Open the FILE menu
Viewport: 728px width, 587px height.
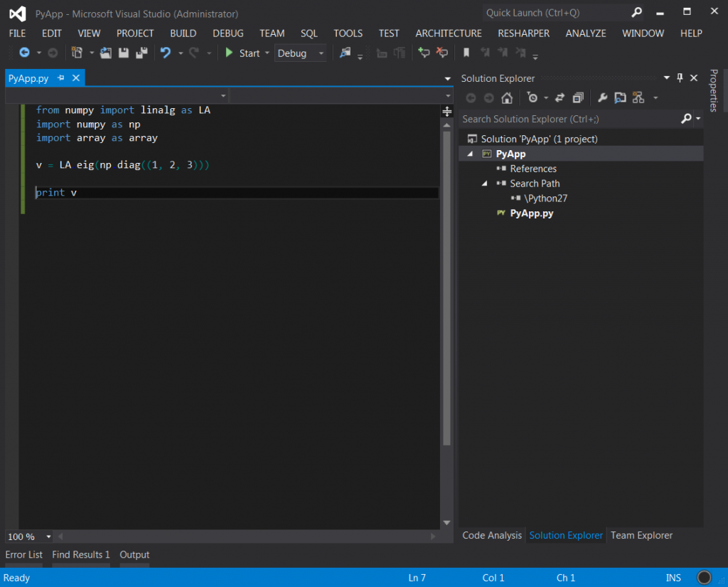tap(18, 33)
